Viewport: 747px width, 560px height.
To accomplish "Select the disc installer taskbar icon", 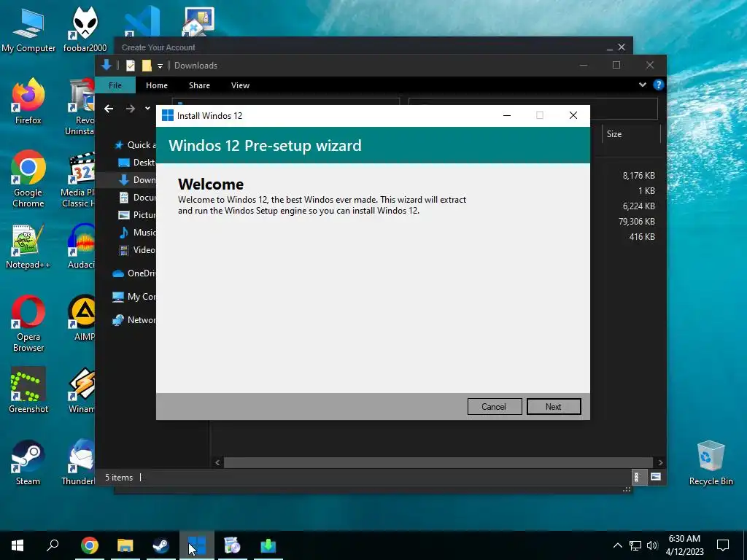I will [x=233, y=545].
